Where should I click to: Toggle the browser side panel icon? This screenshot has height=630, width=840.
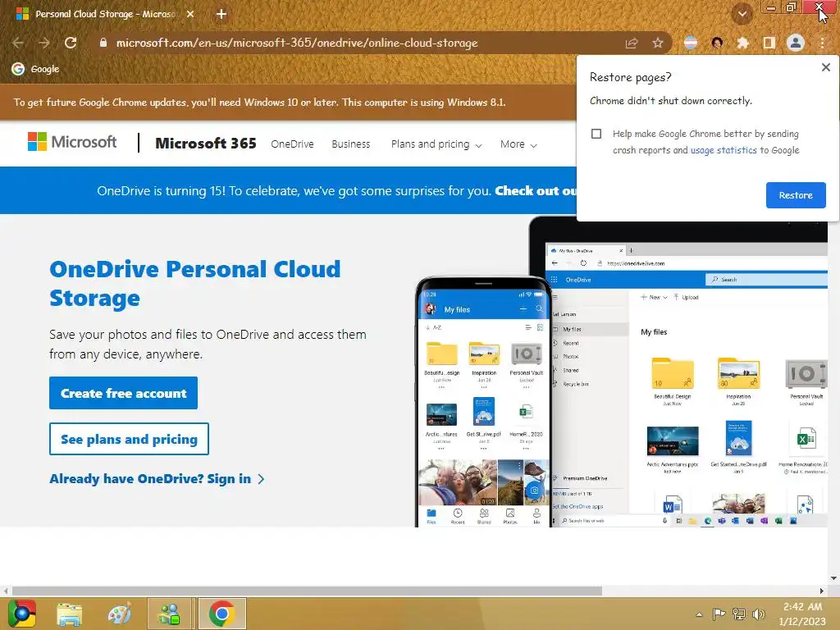coord(769,43)
